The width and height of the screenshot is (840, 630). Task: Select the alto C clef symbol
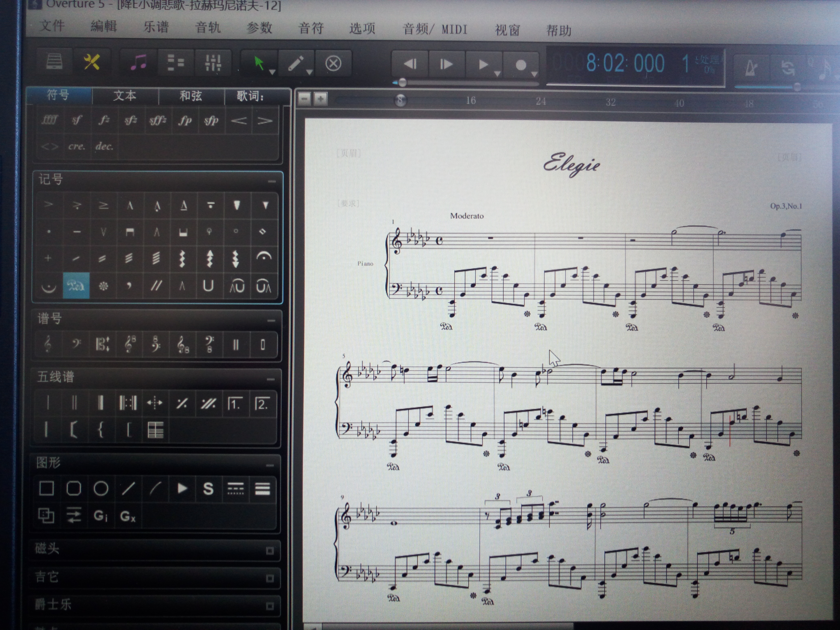102,344
